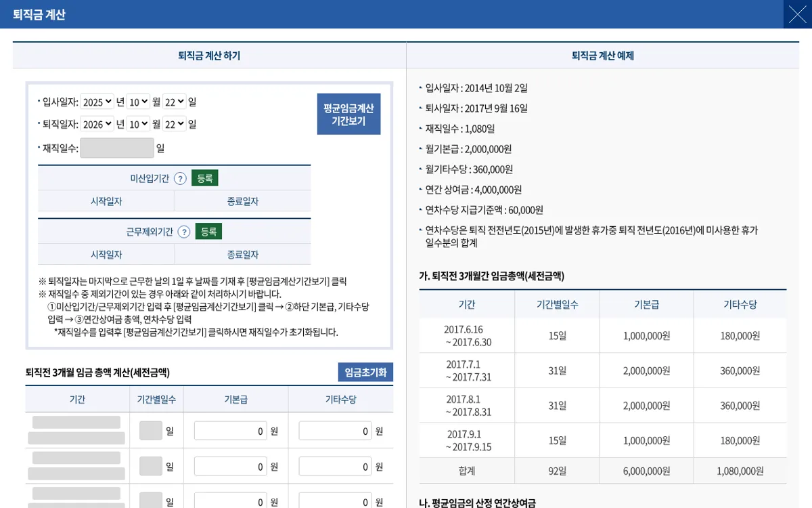Click 기간 header in left calculation table
Image resolution: width=812 pixels, height=508 pixels.
pyautogui.click(x=77, y=400)
